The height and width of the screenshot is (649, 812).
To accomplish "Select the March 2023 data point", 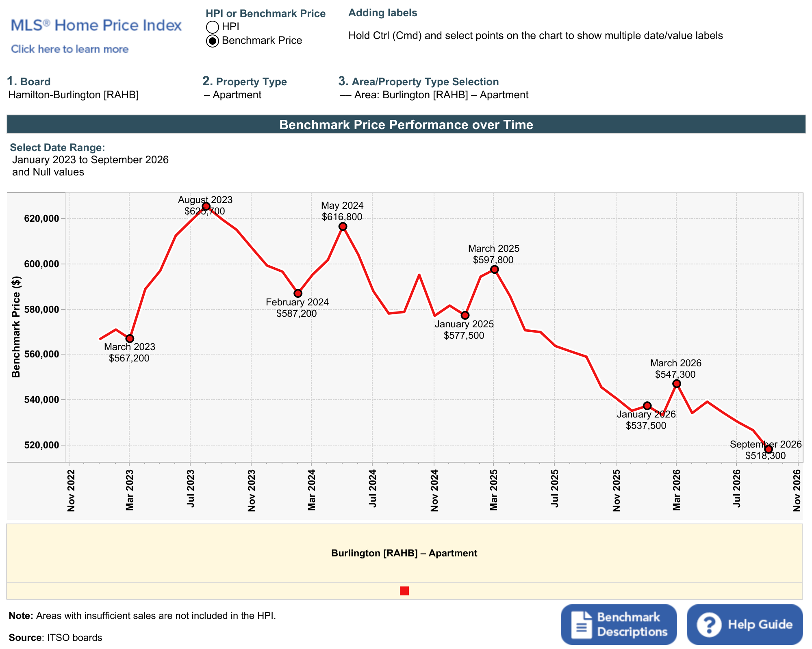I will (130, 339).
